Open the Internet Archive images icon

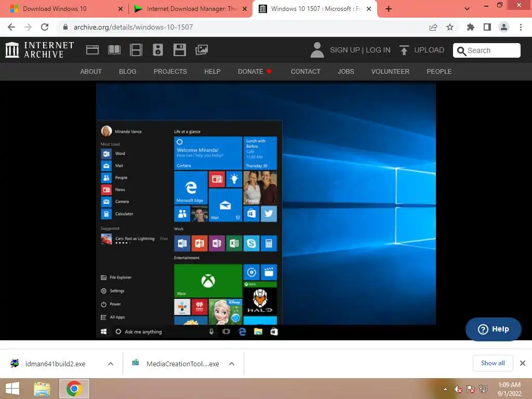pyautogui.click(x=202, y=50)
